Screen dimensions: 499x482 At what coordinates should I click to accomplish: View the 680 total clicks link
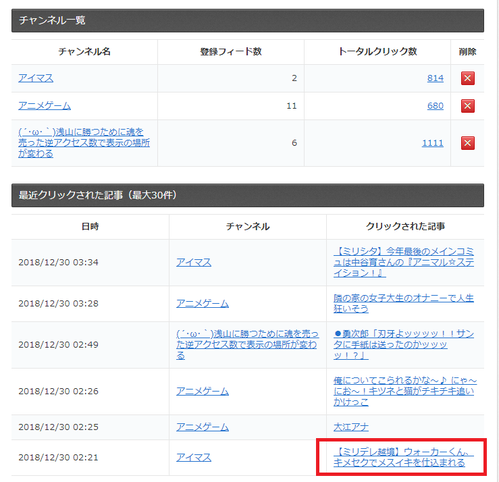coord(435,106)
